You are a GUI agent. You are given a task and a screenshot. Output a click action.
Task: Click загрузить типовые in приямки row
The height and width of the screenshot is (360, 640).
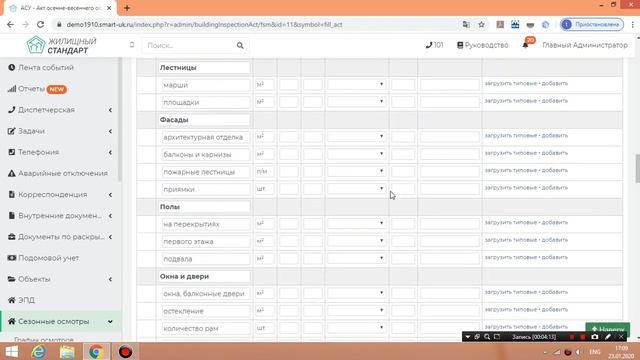(x=511, y=188)
